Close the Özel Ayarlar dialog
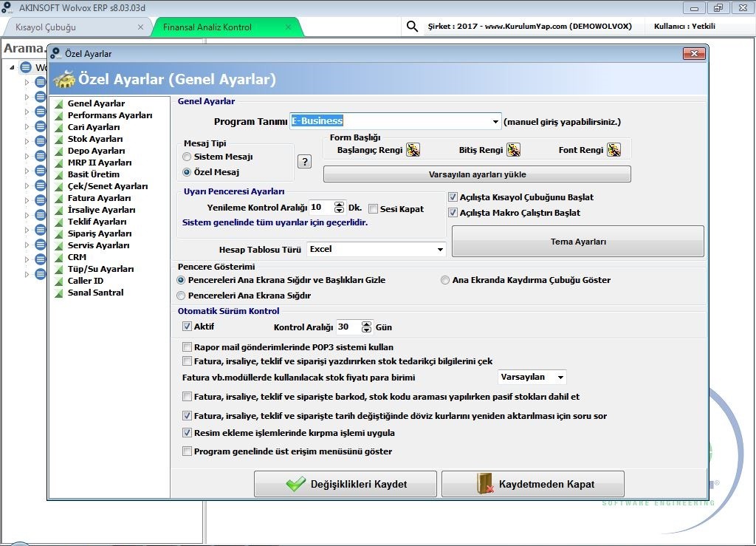This screenshot has width=756, height=546. (x=694, y=53)
